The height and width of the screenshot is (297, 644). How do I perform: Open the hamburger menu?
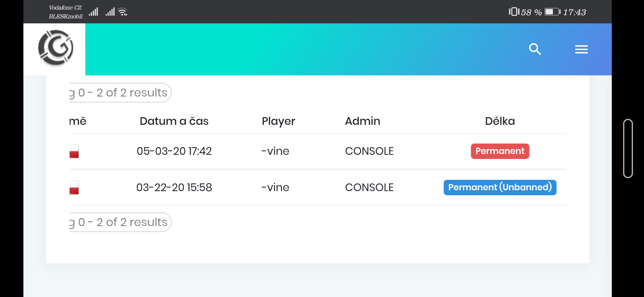(581, 50)
